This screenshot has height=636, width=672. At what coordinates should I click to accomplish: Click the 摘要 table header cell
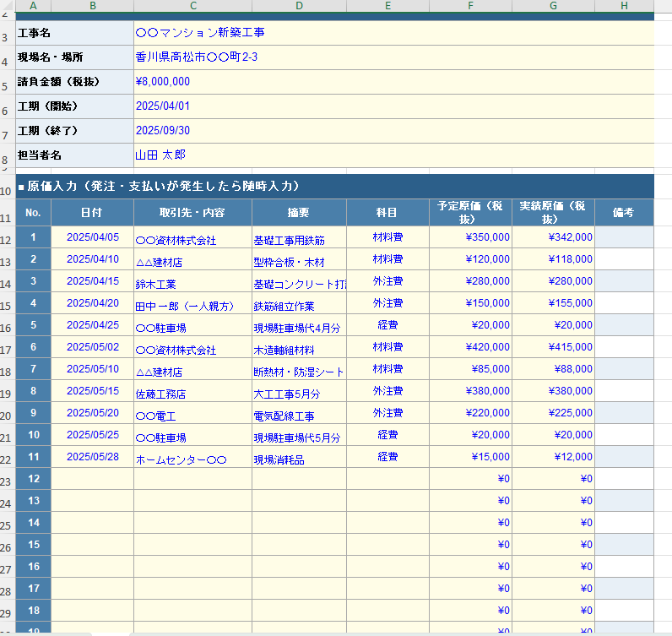[299, 213]
